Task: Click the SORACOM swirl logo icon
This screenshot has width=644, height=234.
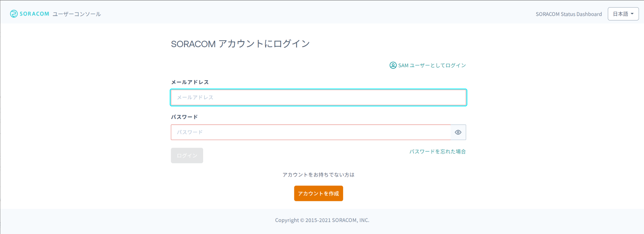Action: 14,14
